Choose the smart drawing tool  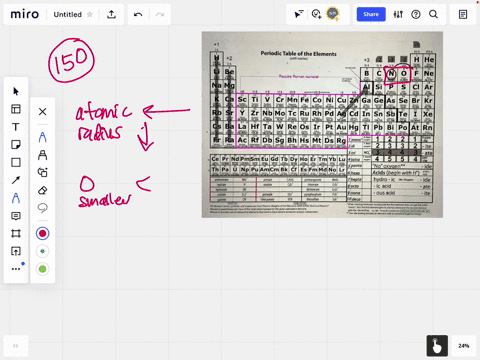point(42,172)
